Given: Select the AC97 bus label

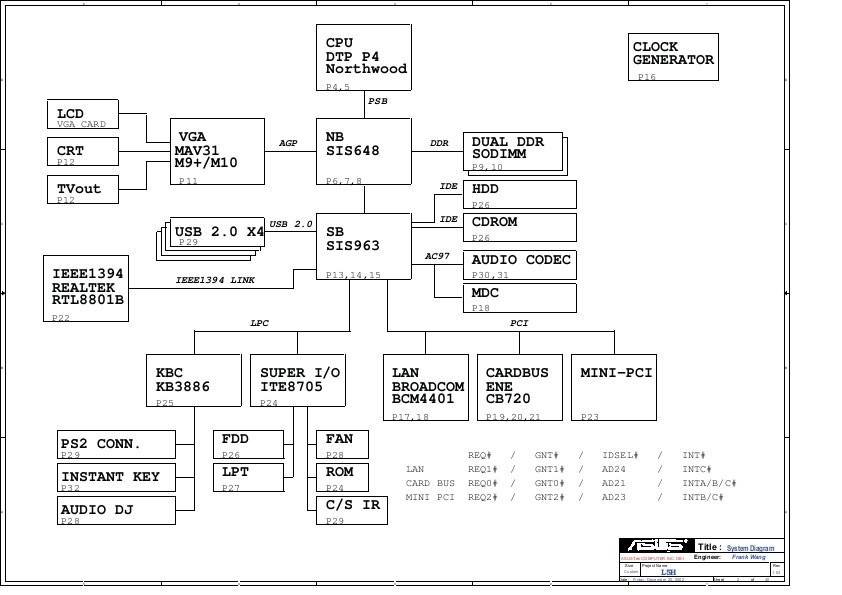Looking at the screenshot, I should 437,256.
